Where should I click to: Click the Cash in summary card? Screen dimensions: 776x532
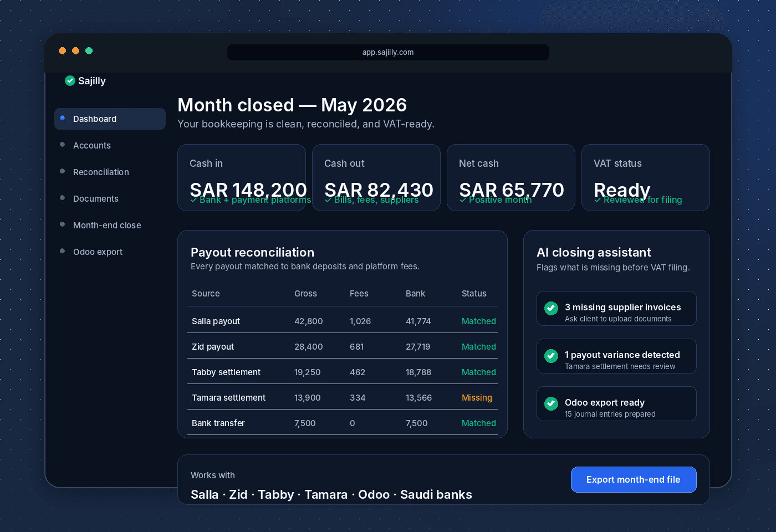[242, 178]
